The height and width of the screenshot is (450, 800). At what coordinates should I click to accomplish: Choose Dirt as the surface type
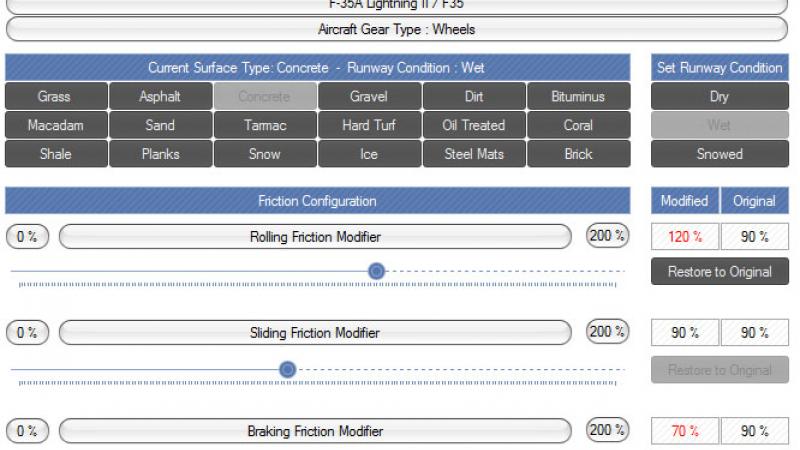(474, 96)
